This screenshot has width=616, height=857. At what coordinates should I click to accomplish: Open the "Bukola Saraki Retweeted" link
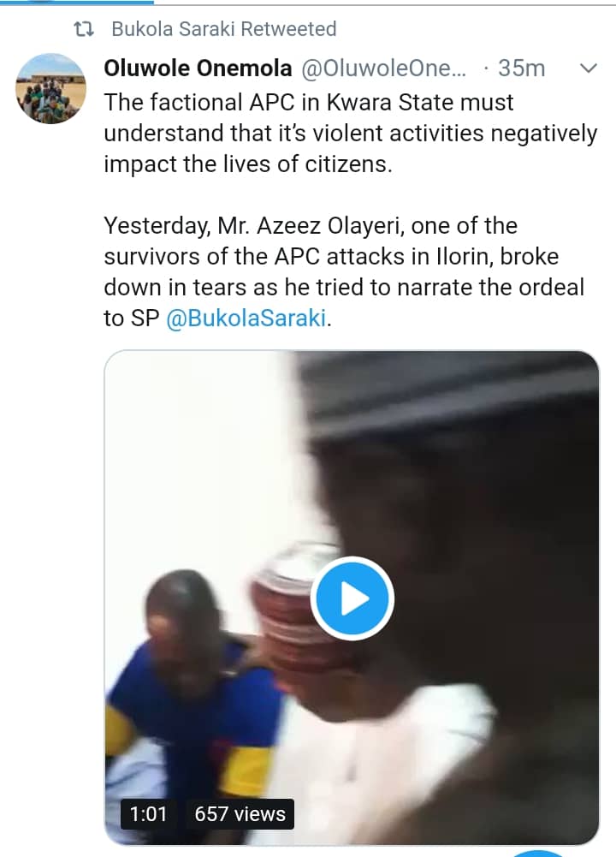click(223, 29)
